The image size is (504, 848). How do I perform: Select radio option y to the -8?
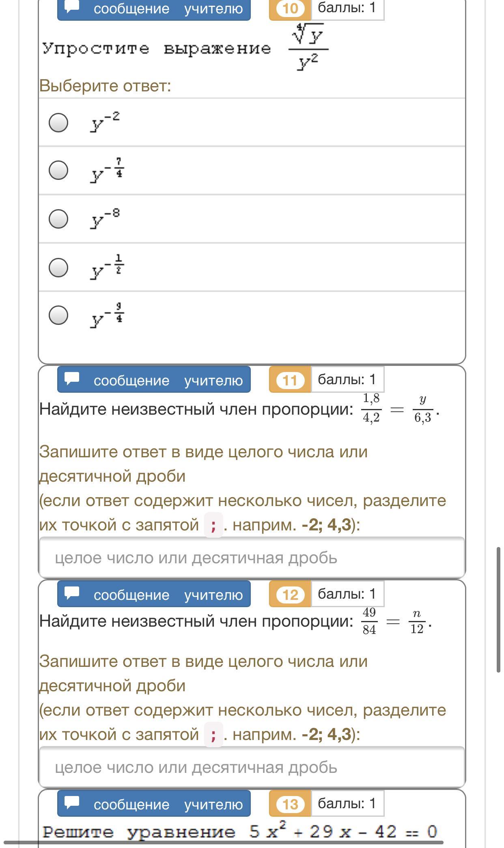(x=58, y=218)
